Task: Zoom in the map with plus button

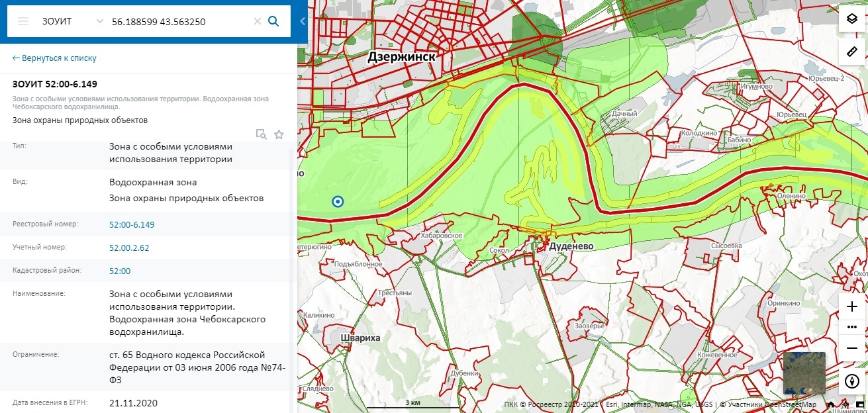Action: [851, 306]
